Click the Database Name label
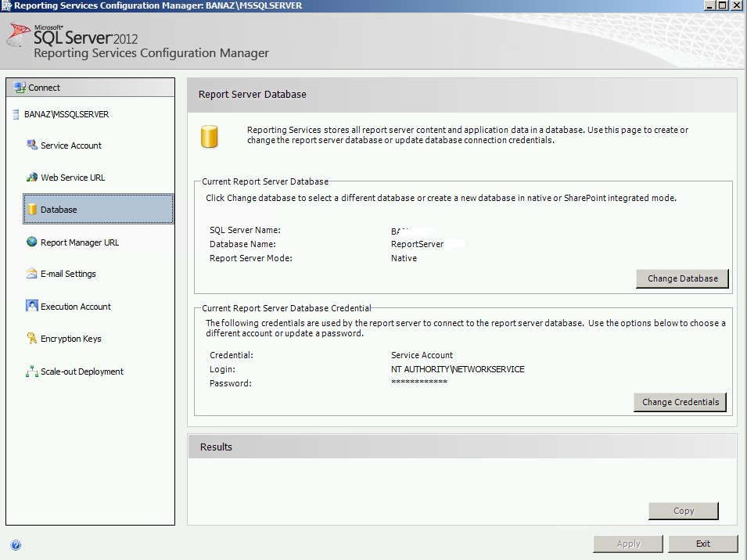 242,244
